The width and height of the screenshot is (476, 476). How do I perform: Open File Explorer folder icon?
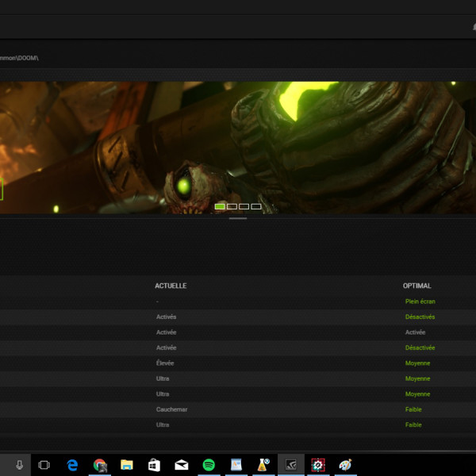point(126,465)
